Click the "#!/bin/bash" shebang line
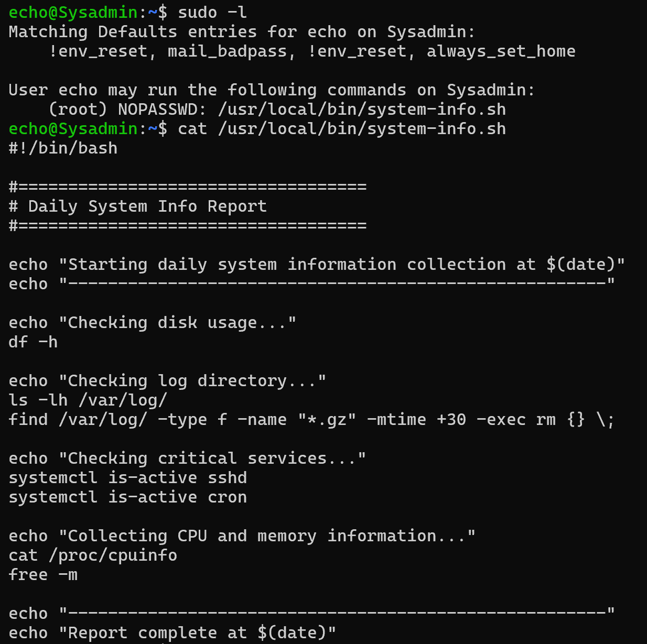647x644 pixels. (63, 148)
